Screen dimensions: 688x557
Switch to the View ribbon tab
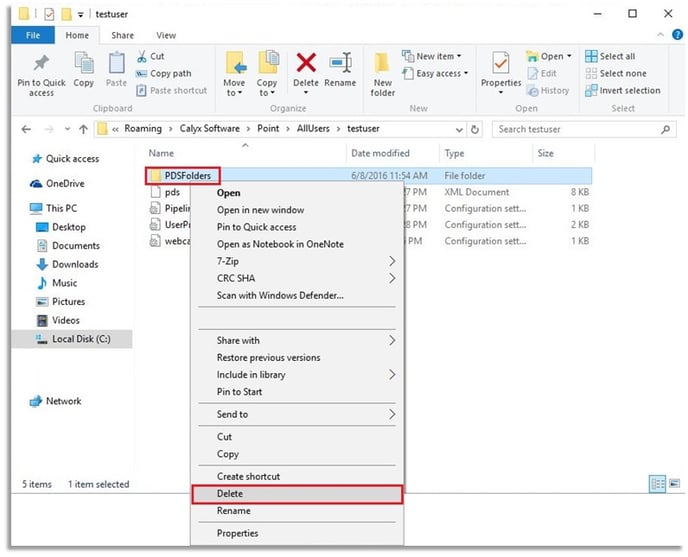[166, 35]
